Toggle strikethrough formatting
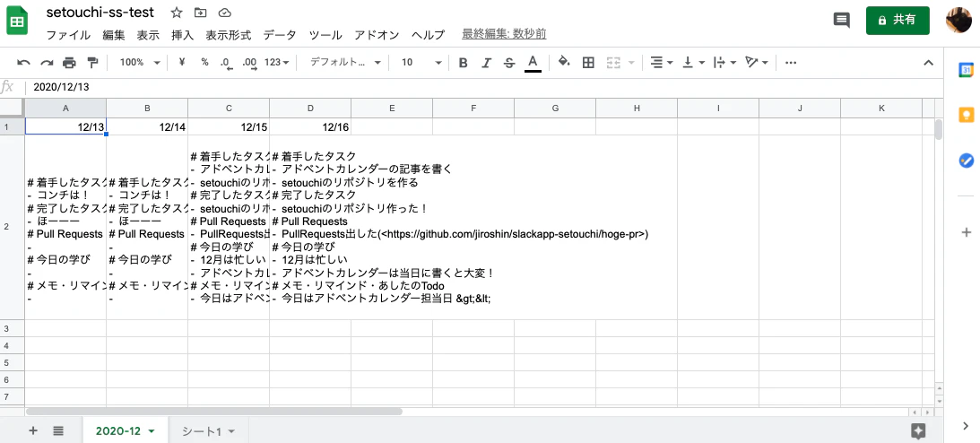 point(509,63)
